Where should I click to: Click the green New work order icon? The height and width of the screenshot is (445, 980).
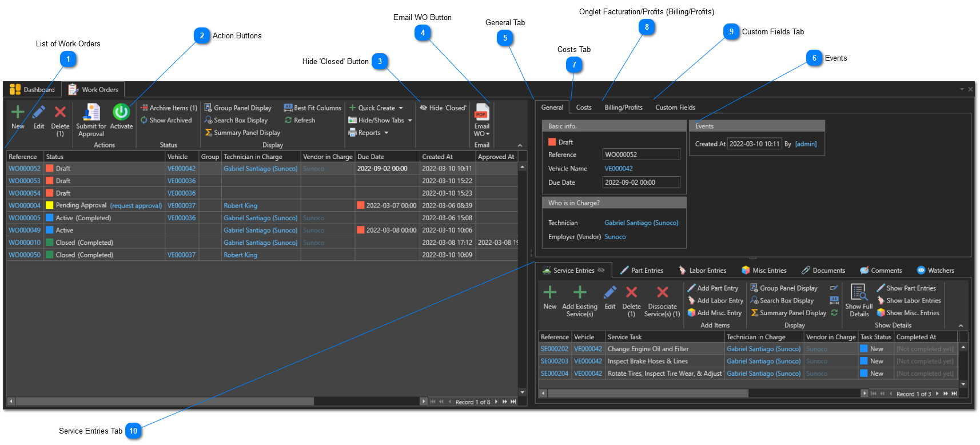pos(18,112)
